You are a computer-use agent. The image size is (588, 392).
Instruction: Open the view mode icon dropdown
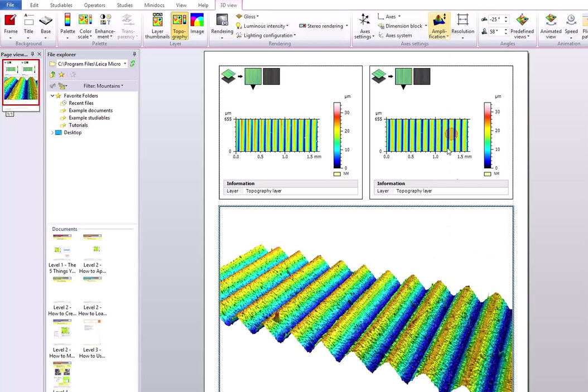(63, 86)
